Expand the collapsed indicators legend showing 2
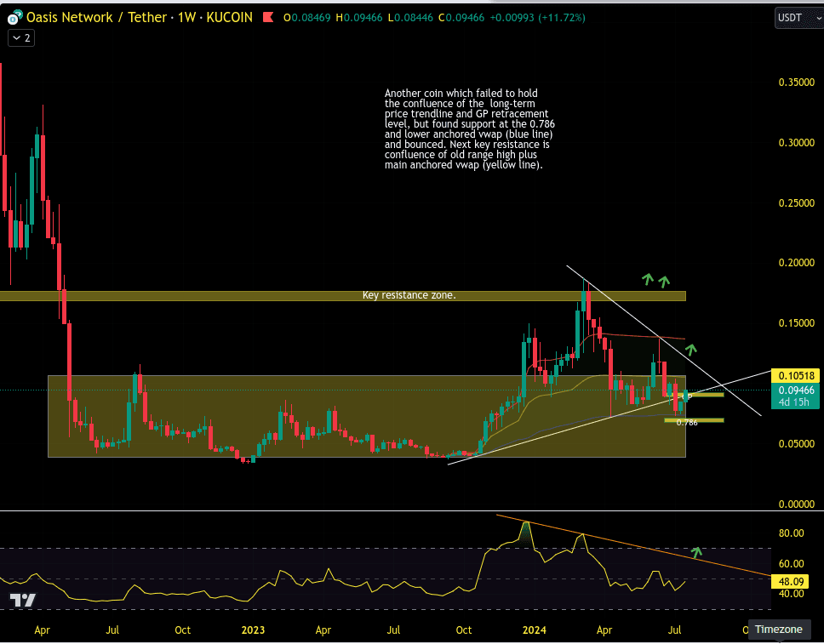Viewport: 824px width, 644px height. click(x=21, y=38)
